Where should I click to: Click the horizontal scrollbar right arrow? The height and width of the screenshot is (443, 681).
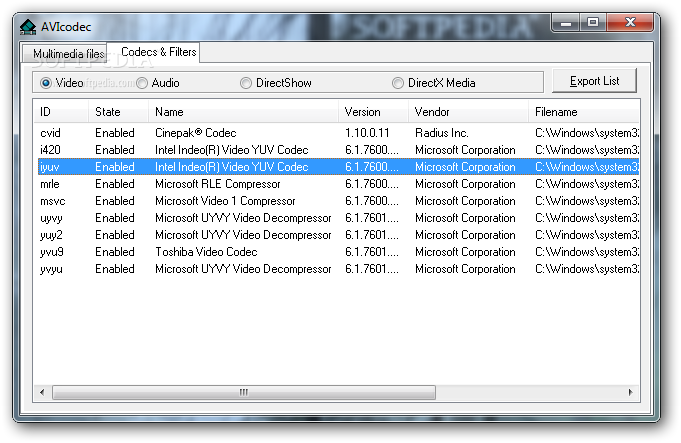click(x=631, y=393)
